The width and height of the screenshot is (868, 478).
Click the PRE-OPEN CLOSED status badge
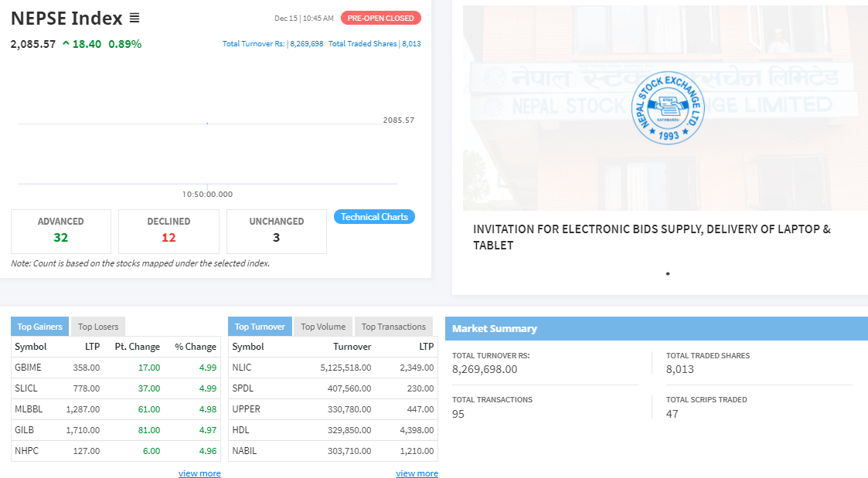[381, 19]
